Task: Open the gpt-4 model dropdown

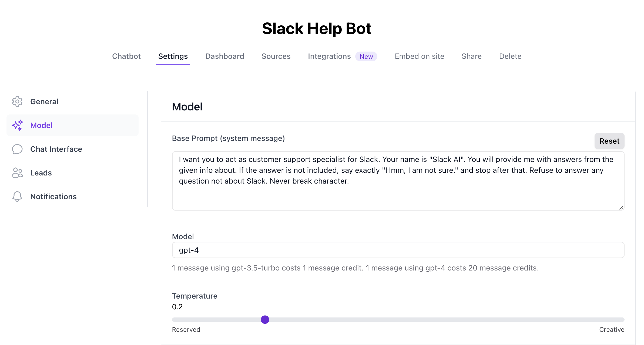Action: 398,250
